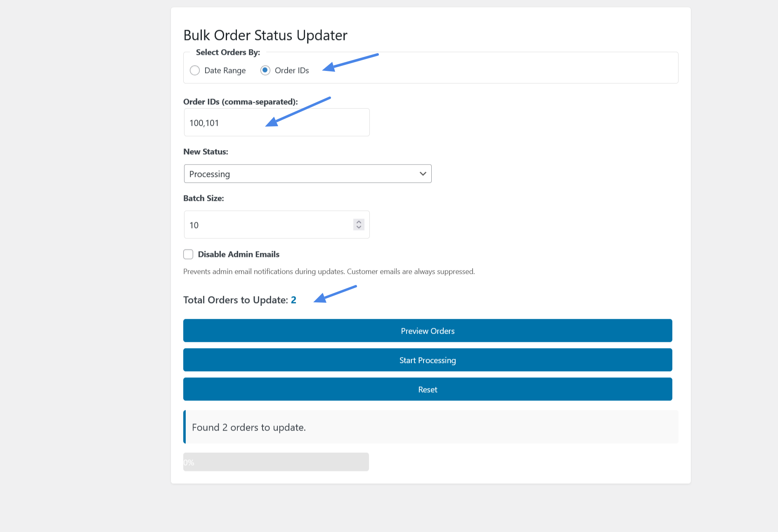Decrease Batch Size with the down stepper arrow
This screenshot has width=778, height=532.
(358, 228)
